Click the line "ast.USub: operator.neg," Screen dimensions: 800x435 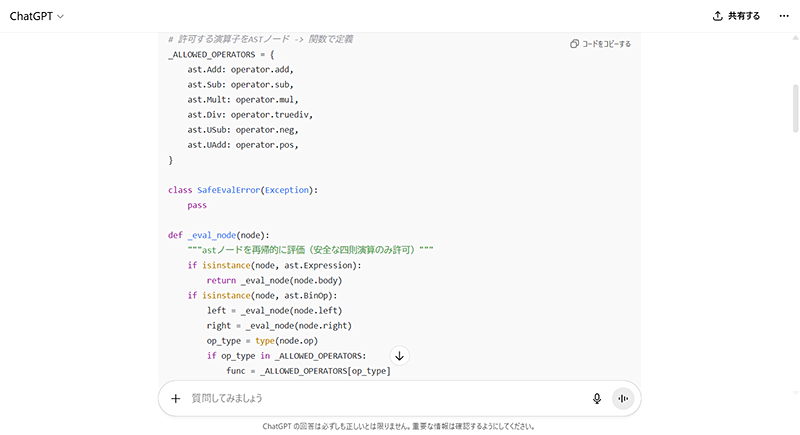pyautogui.click(x=243, y=130)
